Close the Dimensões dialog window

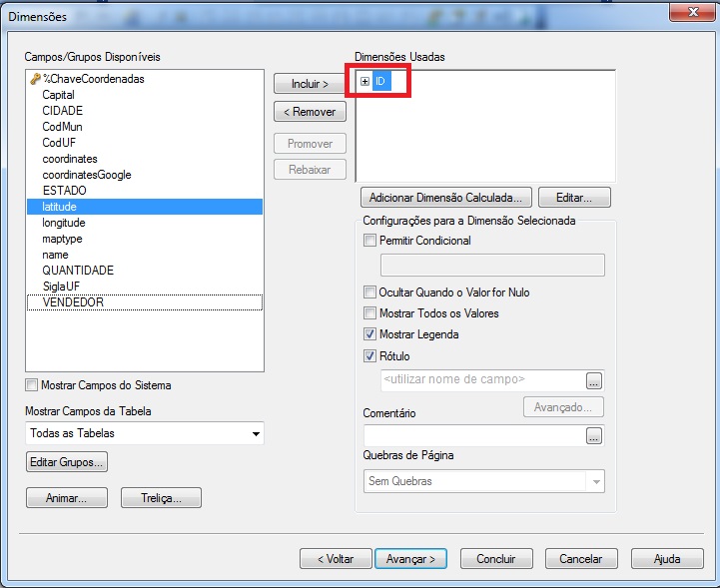click(690, 12)
